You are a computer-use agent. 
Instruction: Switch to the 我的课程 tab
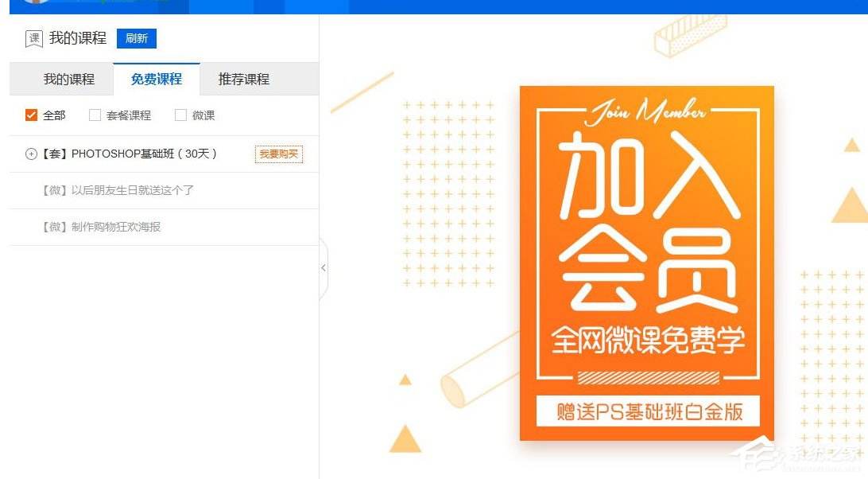(69, 80)
